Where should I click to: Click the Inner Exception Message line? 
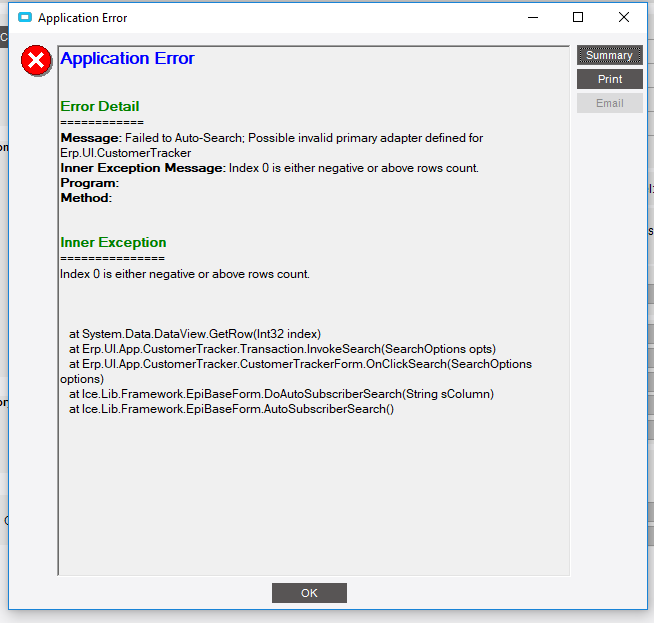[x=269, y=168]
